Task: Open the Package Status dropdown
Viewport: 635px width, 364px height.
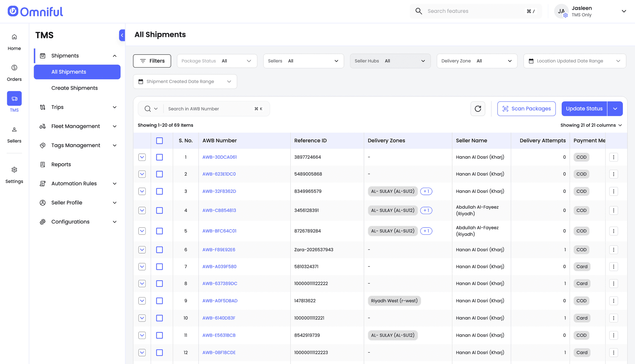Action: click(x=217, y=61)
